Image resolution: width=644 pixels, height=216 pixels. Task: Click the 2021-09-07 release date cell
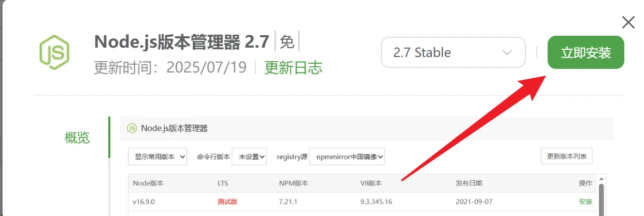coord(473,201)
